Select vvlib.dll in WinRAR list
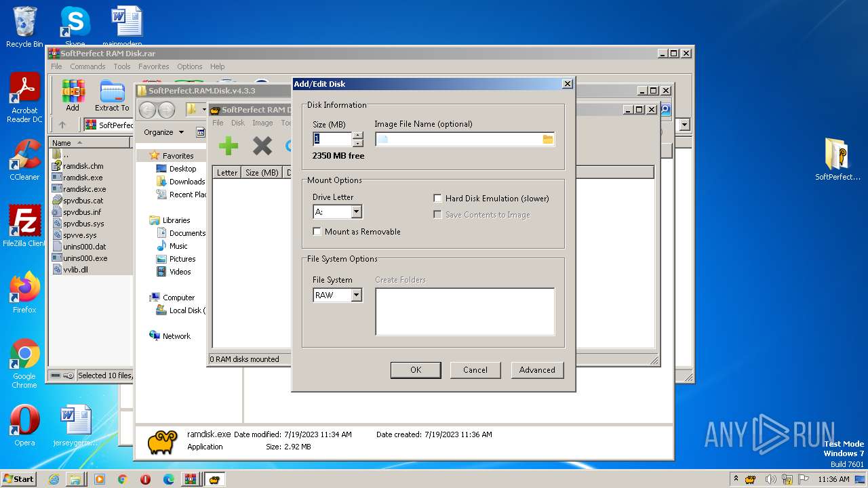868x488 pixels. coord(75,270)
